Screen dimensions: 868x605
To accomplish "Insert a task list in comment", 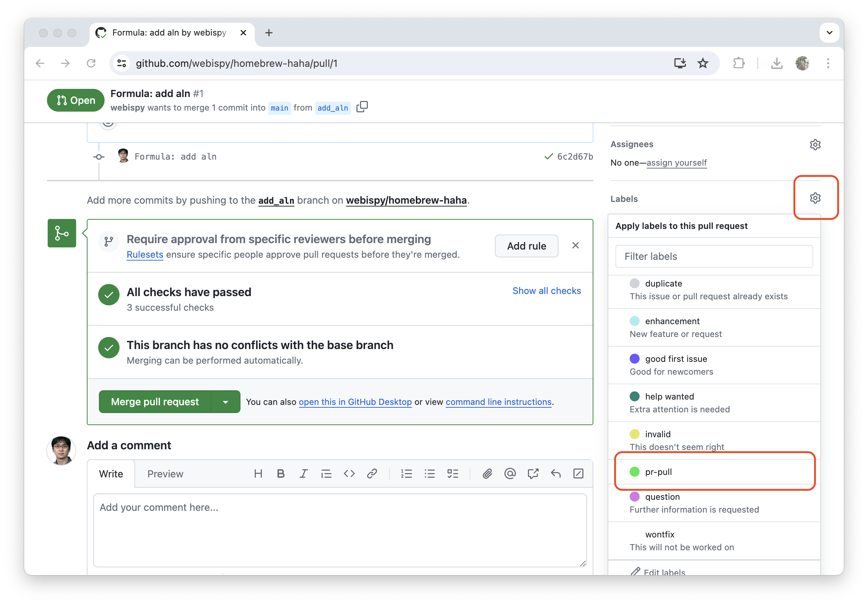I will 452,473.
